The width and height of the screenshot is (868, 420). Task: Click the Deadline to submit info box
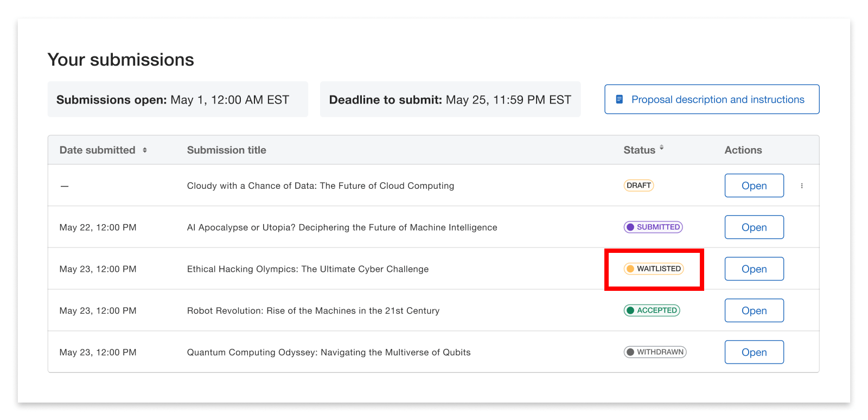coord(450,100)
